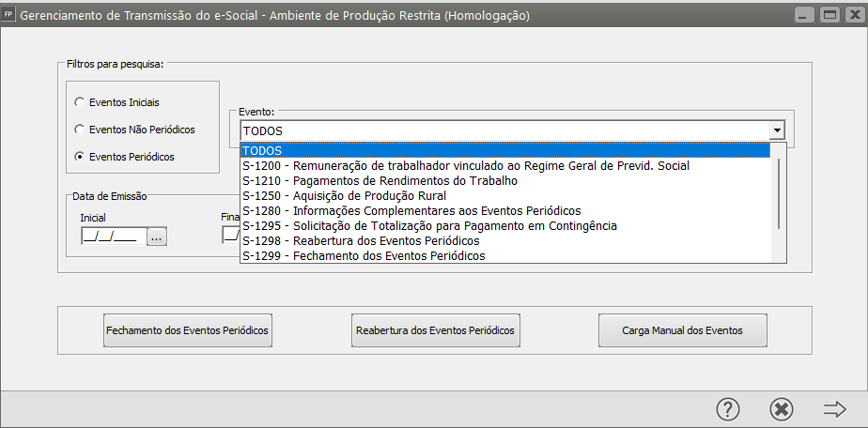Select the Eventos Iniciais radio option
Image resolution: width=868 pixels, height=428 pixels.
[x=80, y=101]
